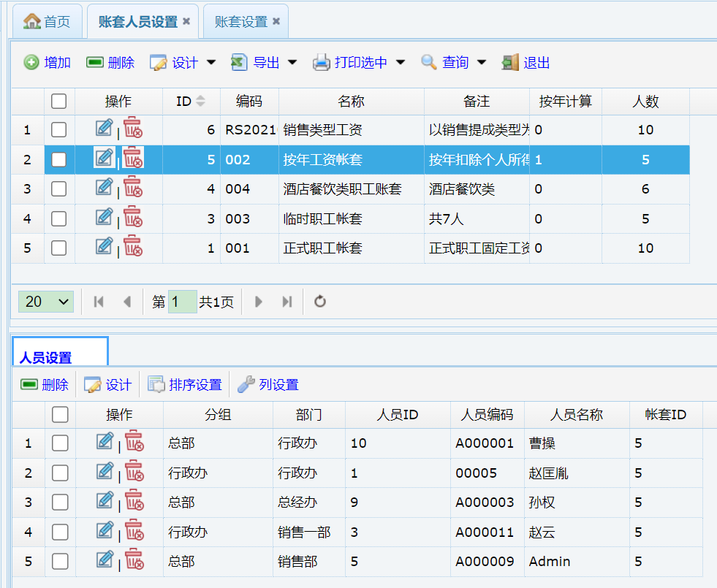
Task: Click the refresh icon in pagination bar
Action: [319, 302]
